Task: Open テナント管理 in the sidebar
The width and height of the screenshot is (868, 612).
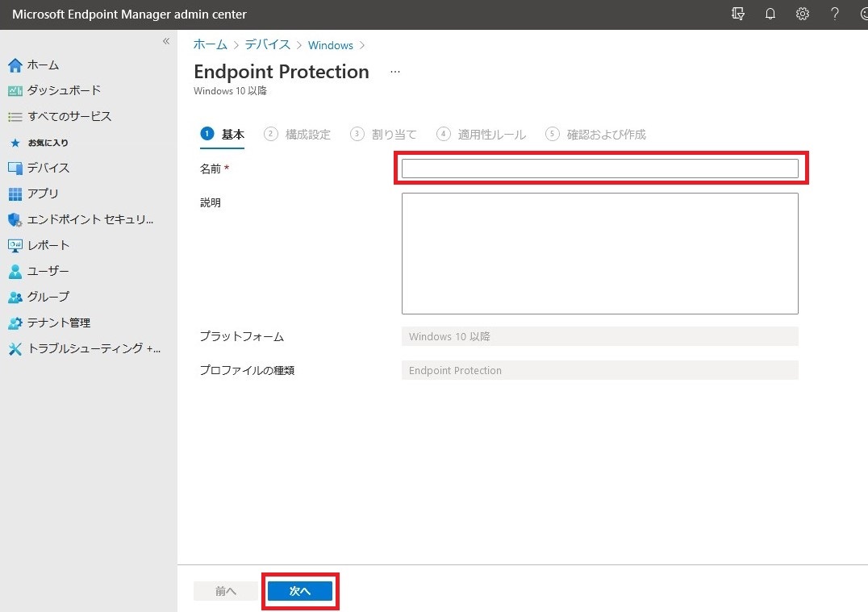Action: (59, 323)
